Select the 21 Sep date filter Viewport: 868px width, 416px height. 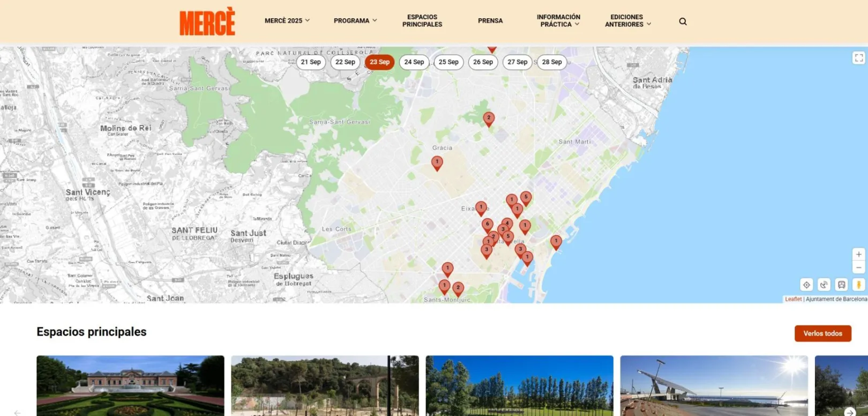point(311,62)
